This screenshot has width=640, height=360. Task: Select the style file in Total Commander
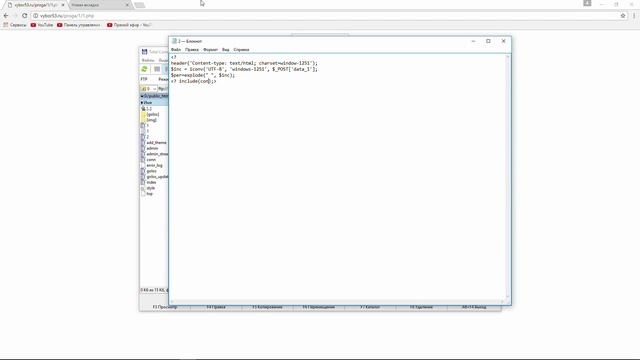[x=151, y=188]
